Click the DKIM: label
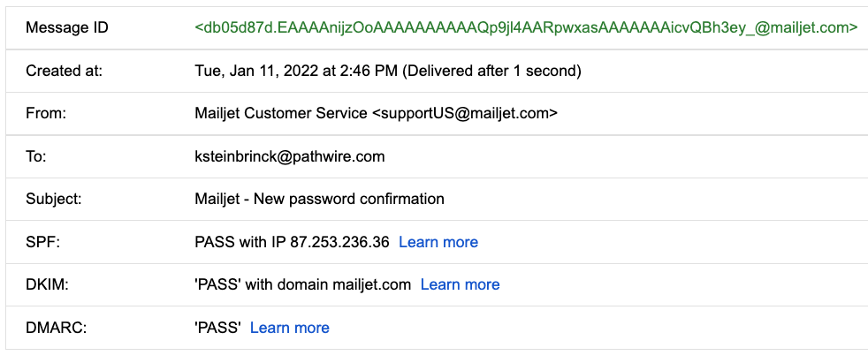This screenshot has height=363, width=868. point(47,285)
